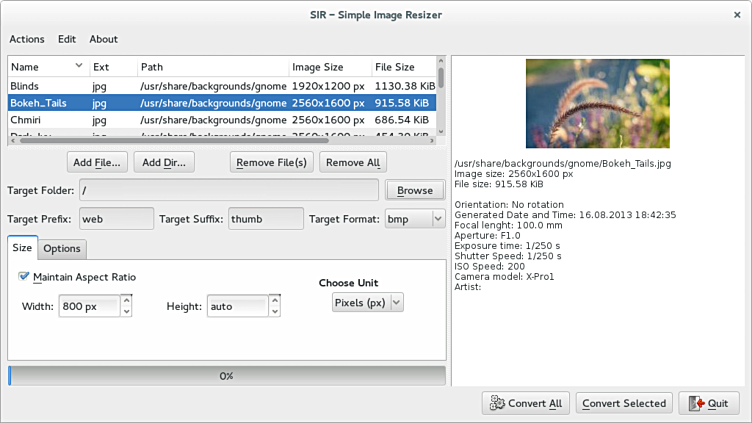Click the 0% conversion progress bar
Image resolution: width=752 pixels, height=423 pixels.
(x=227, y=376)
